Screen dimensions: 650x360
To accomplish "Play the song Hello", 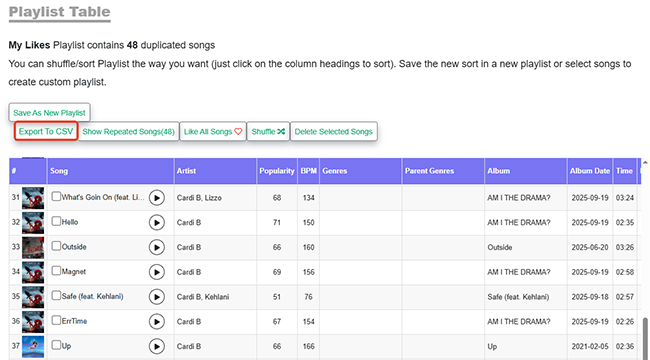I will (157, 223).
